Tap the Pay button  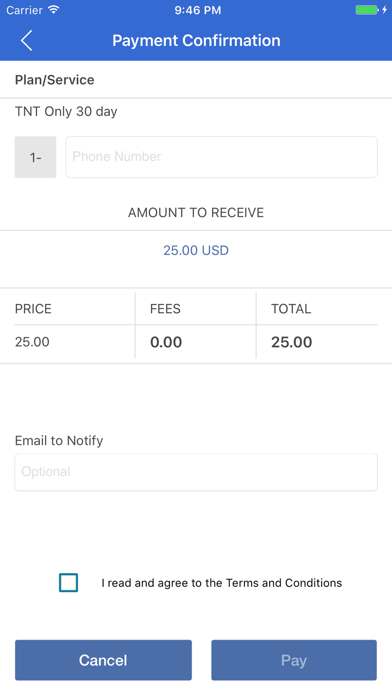coord(294,660)
